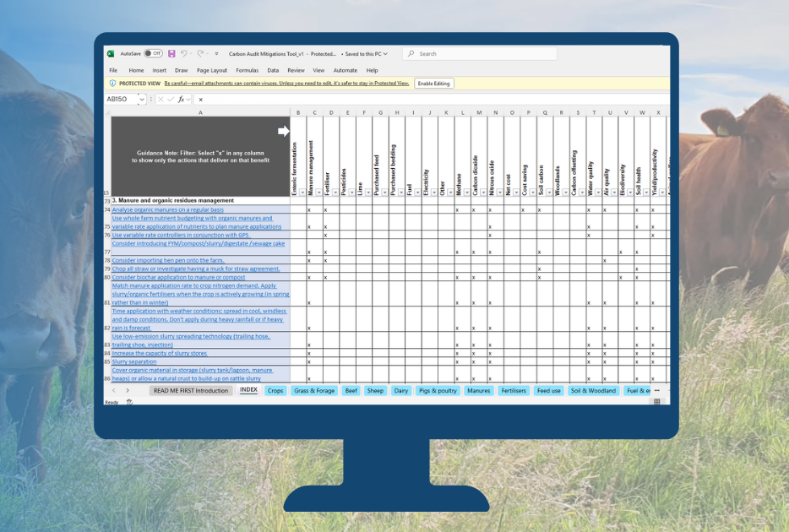The image size is (789, 532).
Task: Open the Home ribbon tab
Action: 136,70
